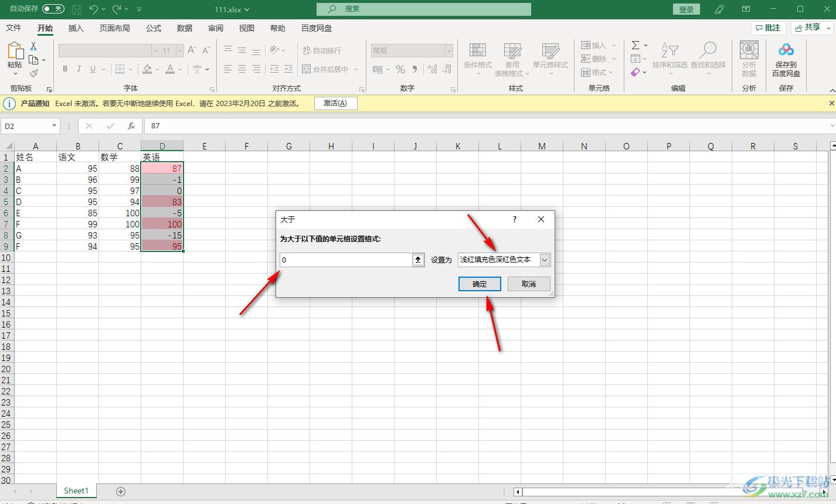836x504 pixels.
Task: Open the font name dropdown
Action: tap(155, 51)
